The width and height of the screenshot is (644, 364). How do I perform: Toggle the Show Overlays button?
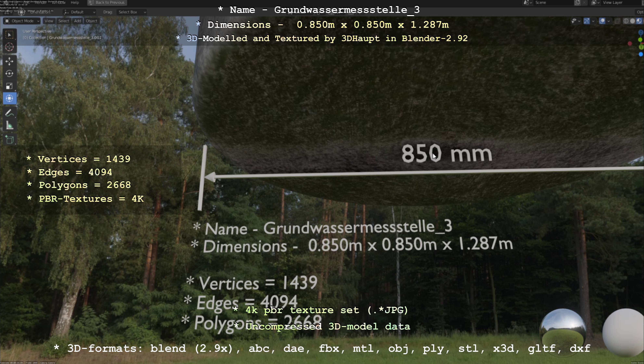602,21
